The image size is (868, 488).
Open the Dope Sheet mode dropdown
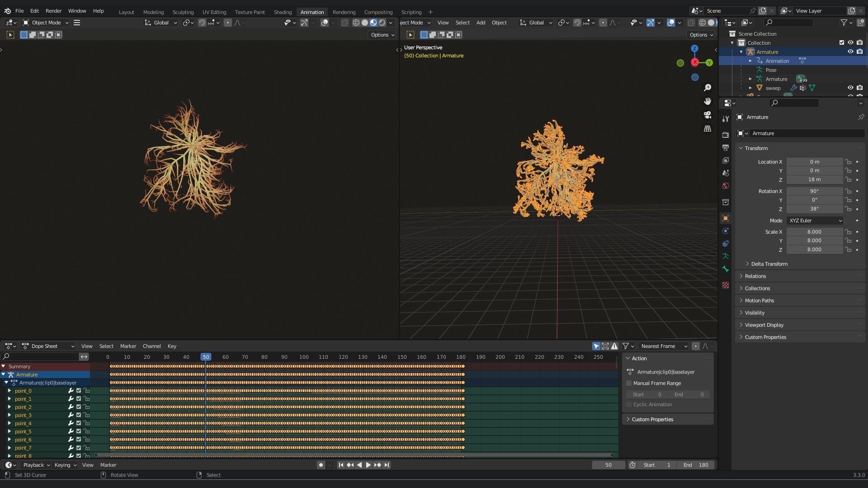point(48,346)
